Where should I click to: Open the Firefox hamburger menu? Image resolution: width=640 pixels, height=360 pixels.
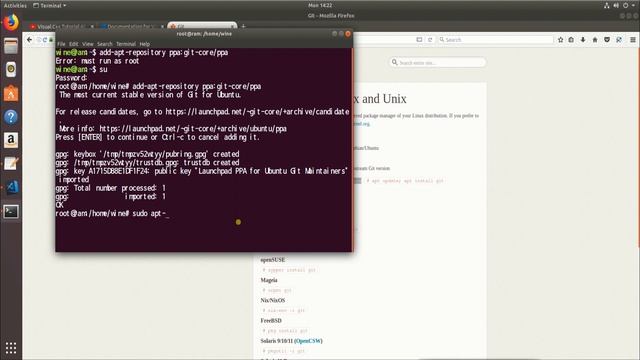click(x=633, y=40)
